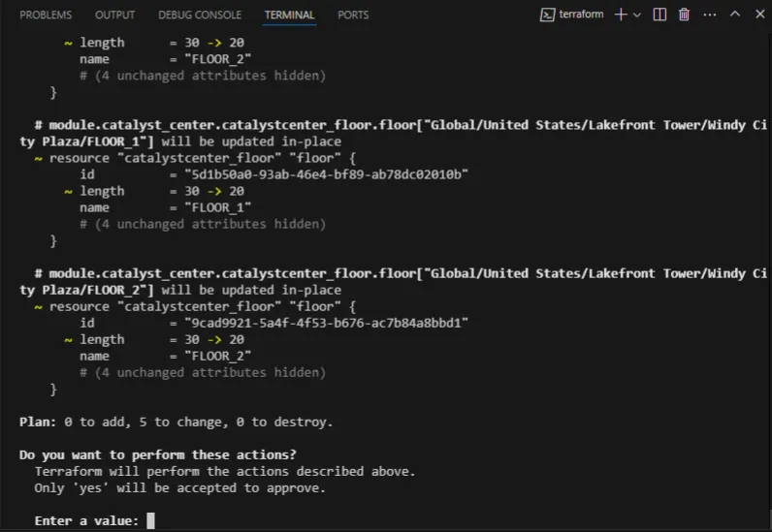This screenshot has height=532, width=772.
Task: Show the DEBUG CONSOLE tab
Action: click(x=200, y=16)
